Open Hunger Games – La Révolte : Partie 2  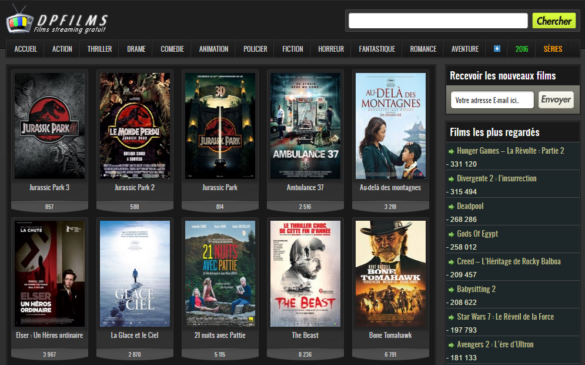click(x=510, y=151)
